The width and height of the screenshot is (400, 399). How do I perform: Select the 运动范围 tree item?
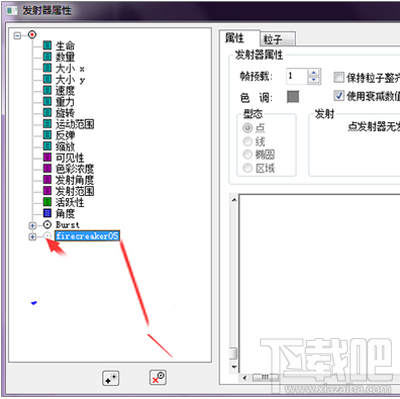click(75, 124)
